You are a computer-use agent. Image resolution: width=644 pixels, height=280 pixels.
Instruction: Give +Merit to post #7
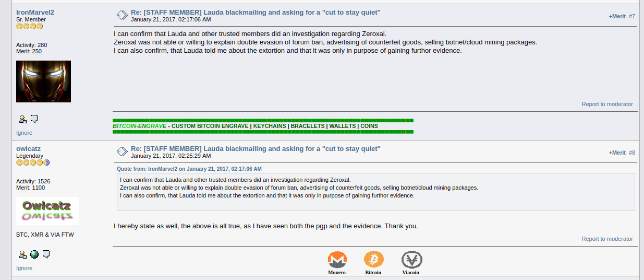coord(617,16)
